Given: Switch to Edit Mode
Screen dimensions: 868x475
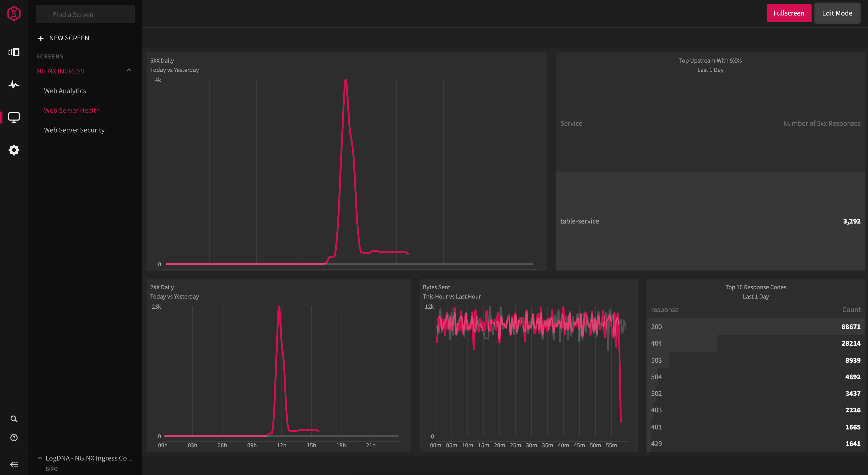Looking at the screenshot, I should click(x=837, y=13).
